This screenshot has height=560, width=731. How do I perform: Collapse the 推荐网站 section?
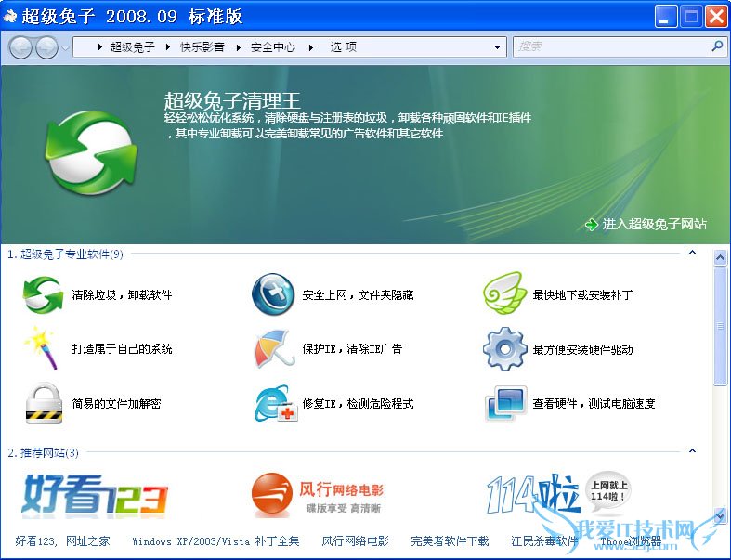click(x=692, y=451)
